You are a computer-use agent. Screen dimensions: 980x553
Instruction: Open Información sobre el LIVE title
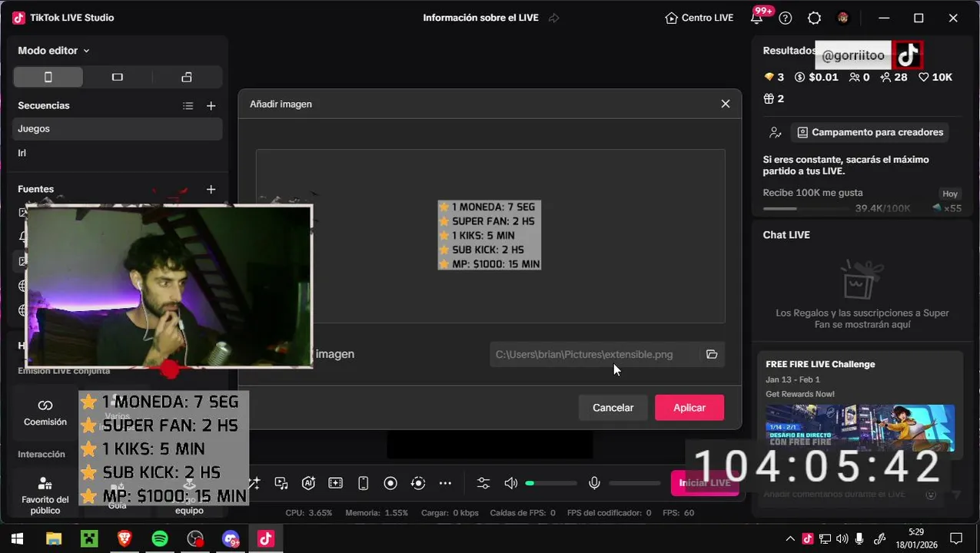tap(480, 18)
